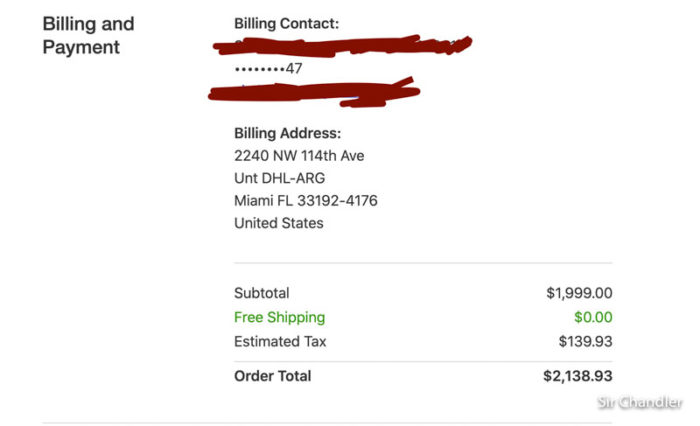Click the Sir Chandler watermark
The width and height of the screenshot is (700, 426).
pyautogui.click(x=639, y=402)
